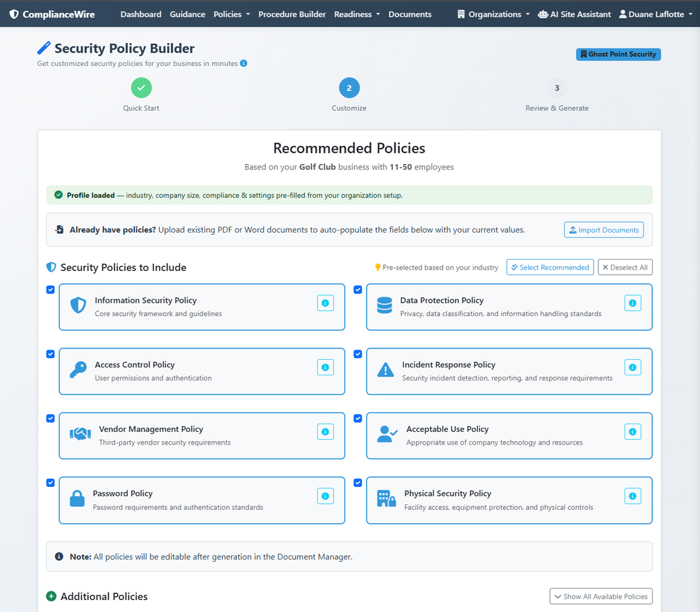Screen dimensions: 700x612
Task: Toggle the Incident Response Policy checkbox
Action: (x=357, y=354)
